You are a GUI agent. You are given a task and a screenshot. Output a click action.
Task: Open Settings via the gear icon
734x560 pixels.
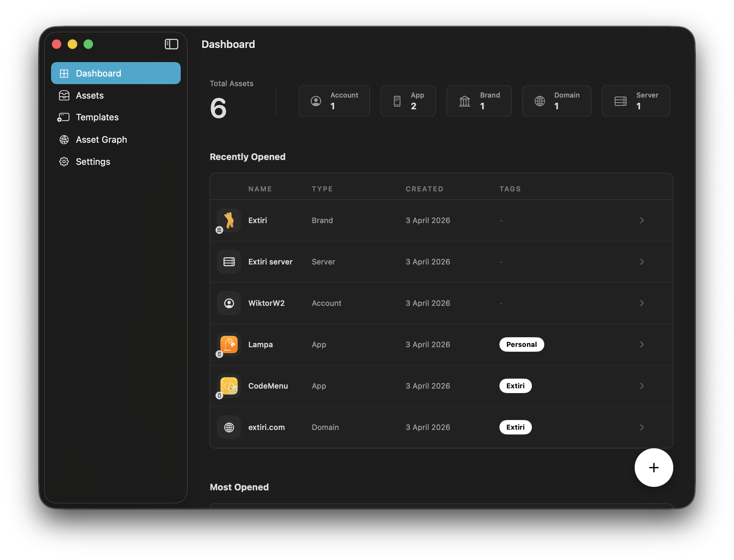click(64, 161)
